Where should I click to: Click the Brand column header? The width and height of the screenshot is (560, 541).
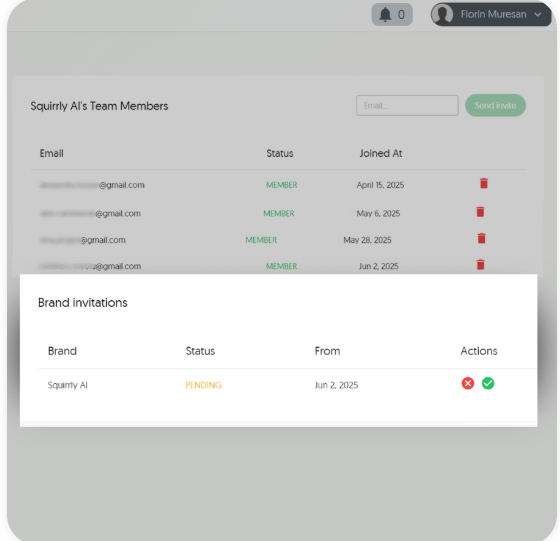[62, 351]
